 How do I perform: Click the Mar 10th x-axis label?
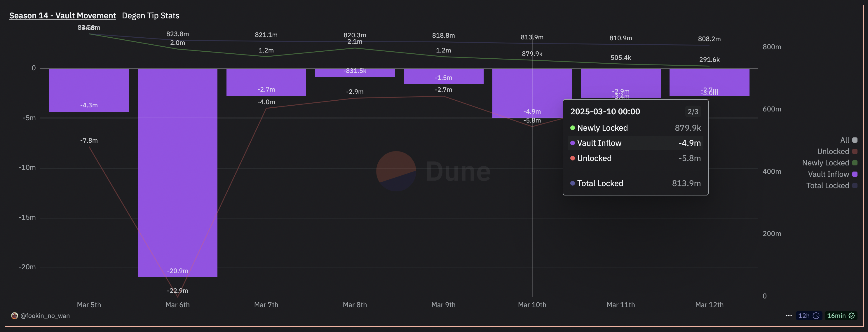pos(532,305)
